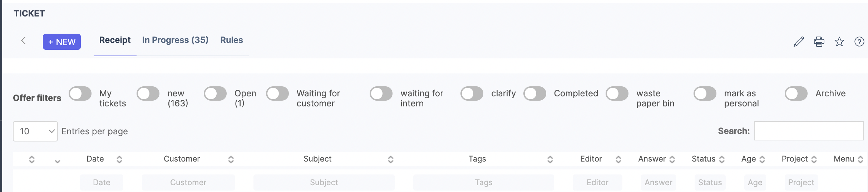Viewport: 868px width, 192px height.
Task: Open the Rules tab
Action: click(231, 40)
